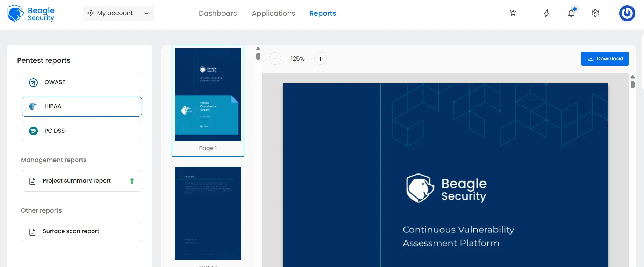Click the lightning bolt icon
The height and width of the screenshot is (267, 644).
point(546,13)
